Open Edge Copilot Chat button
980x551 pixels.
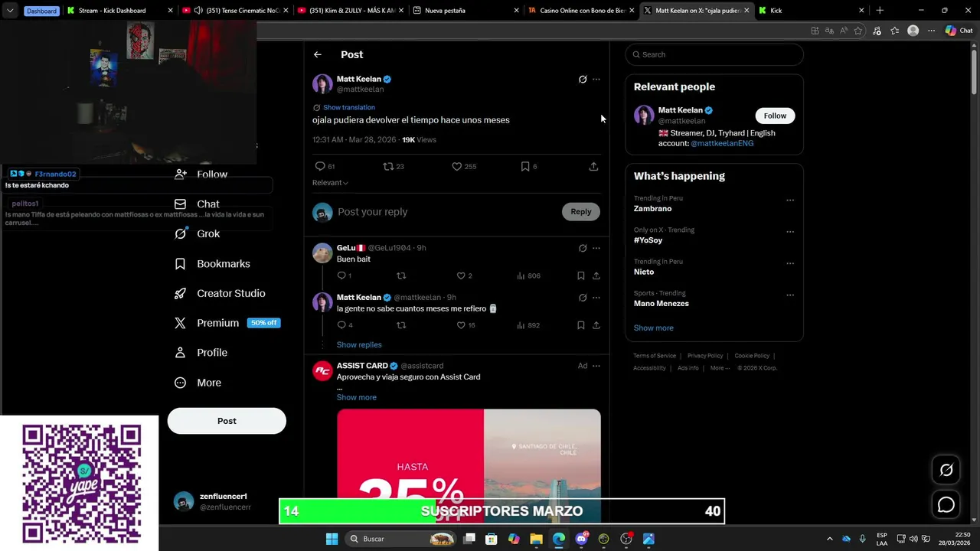(959, 31)
